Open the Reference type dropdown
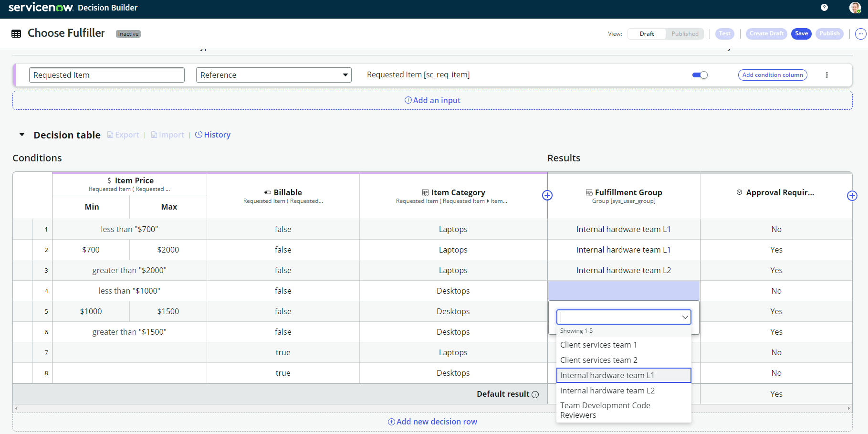 pyautogui.click(x=273, y=75)
